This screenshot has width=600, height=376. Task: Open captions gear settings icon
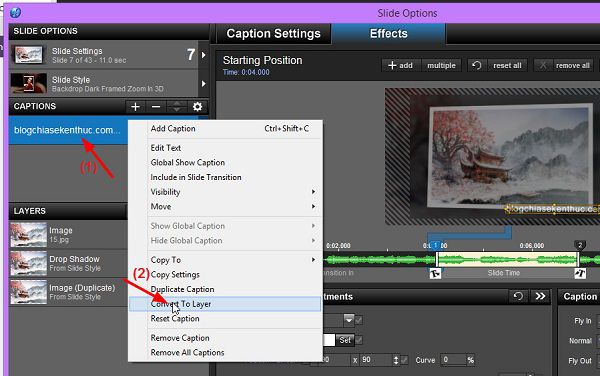point(197,107)
